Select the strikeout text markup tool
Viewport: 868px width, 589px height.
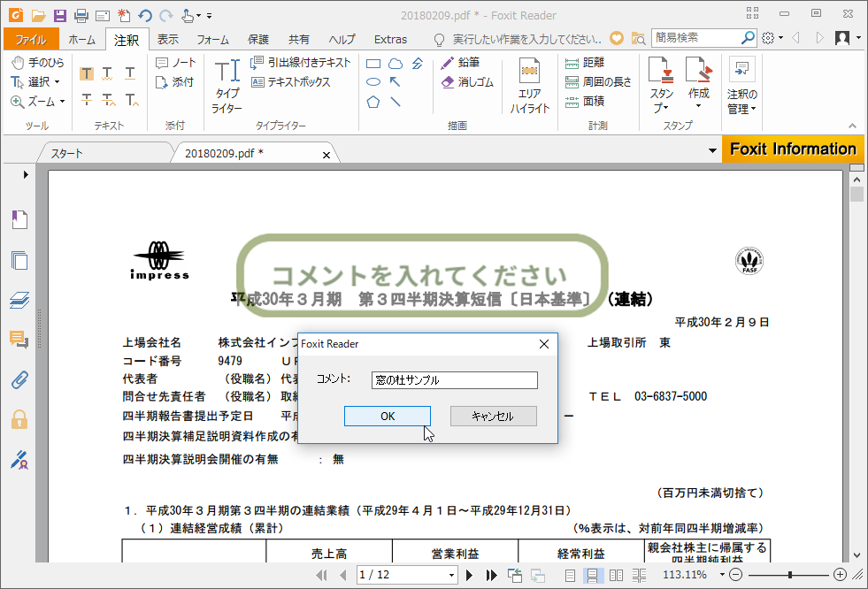click(87, 100)
